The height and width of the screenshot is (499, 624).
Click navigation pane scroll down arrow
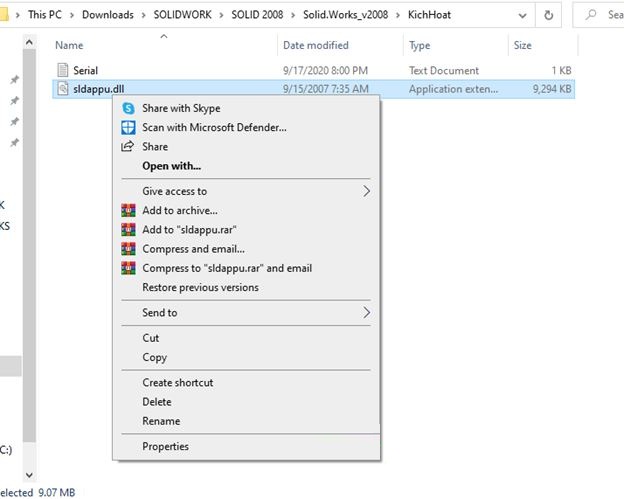(29, 475)
